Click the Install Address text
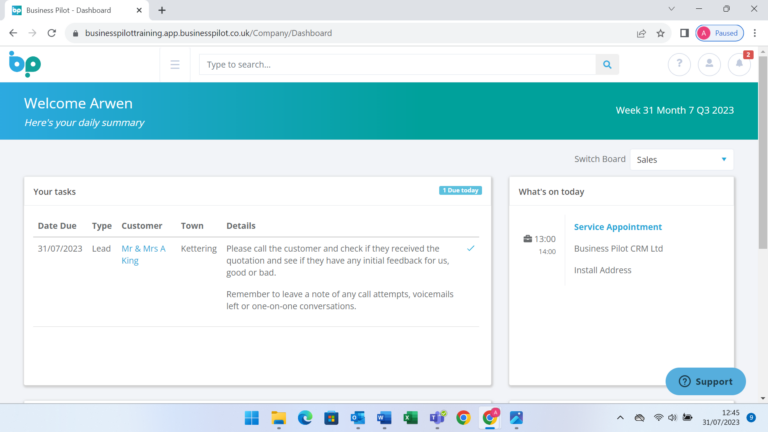 point(602,270)
